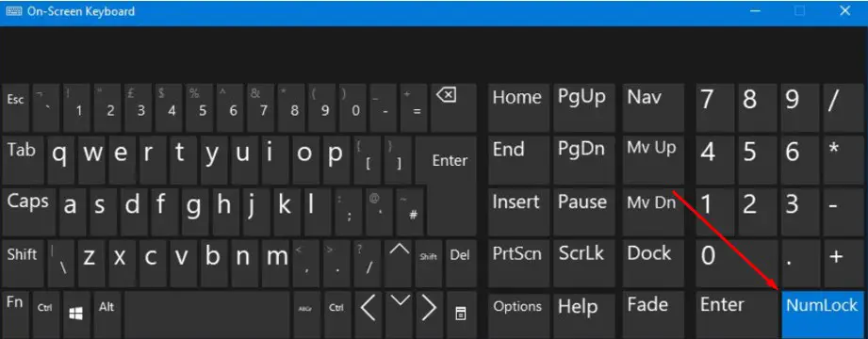Click the Nav key to collapse keyboard
The image size is (868, 339).
(653, 108)
